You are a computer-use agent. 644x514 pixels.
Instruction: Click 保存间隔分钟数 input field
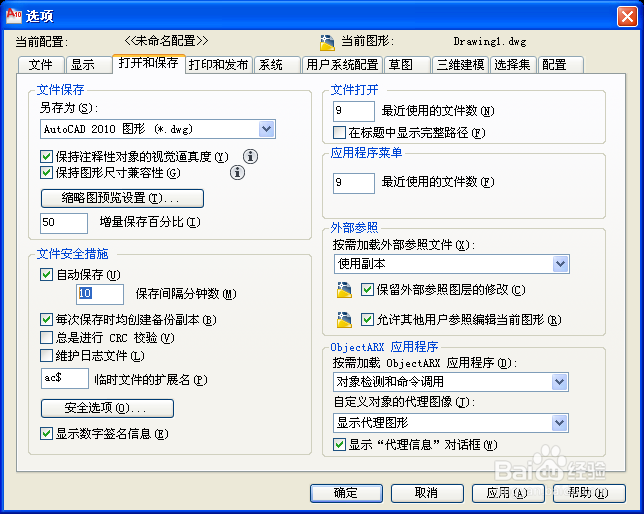[100, 294]
